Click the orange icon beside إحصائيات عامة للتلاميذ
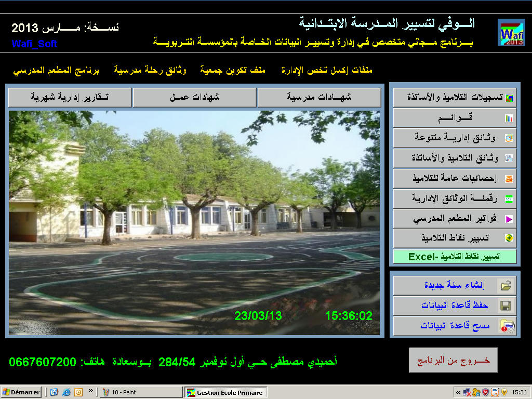The height and width of the screenshot is (399, 532). pos(509,179)
